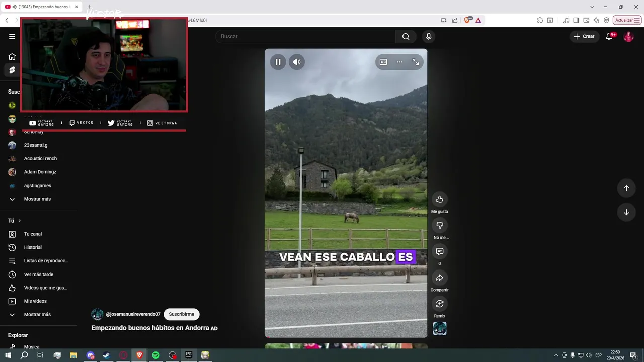The image size is (644, 362).
Task: Open YouTube notifications bell
Action: pyautogui.click(x=610, y=36)
